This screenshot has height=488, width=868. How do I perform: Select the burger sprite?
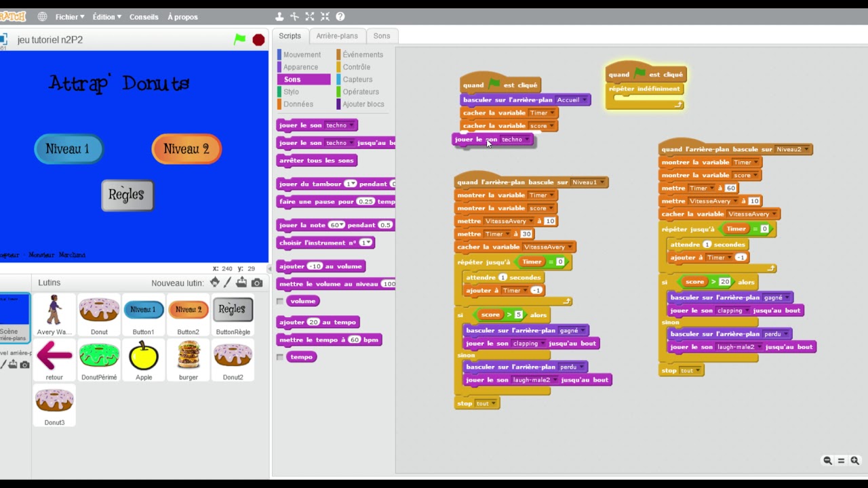tap(189, 360)
